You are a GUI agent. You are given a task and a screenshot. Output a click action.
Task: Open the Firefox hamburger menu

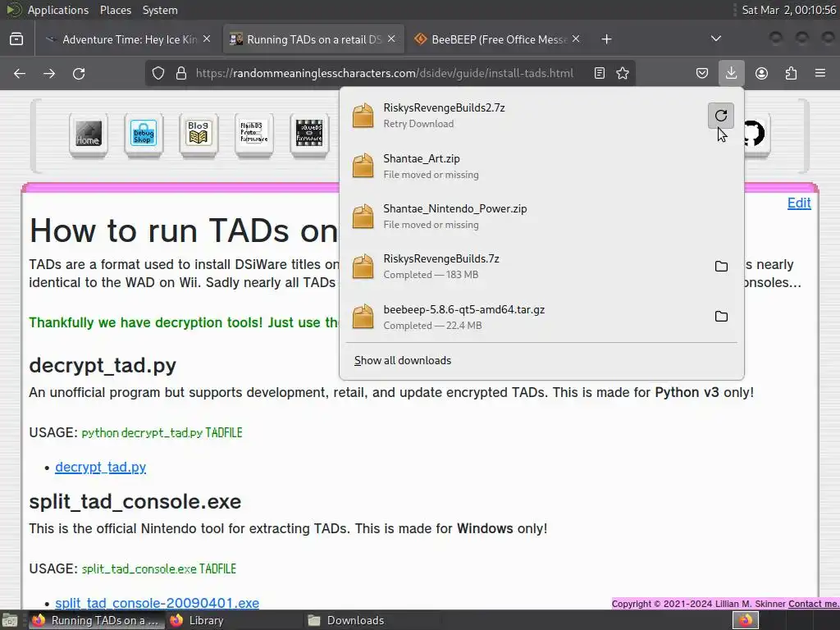(819, 73)
